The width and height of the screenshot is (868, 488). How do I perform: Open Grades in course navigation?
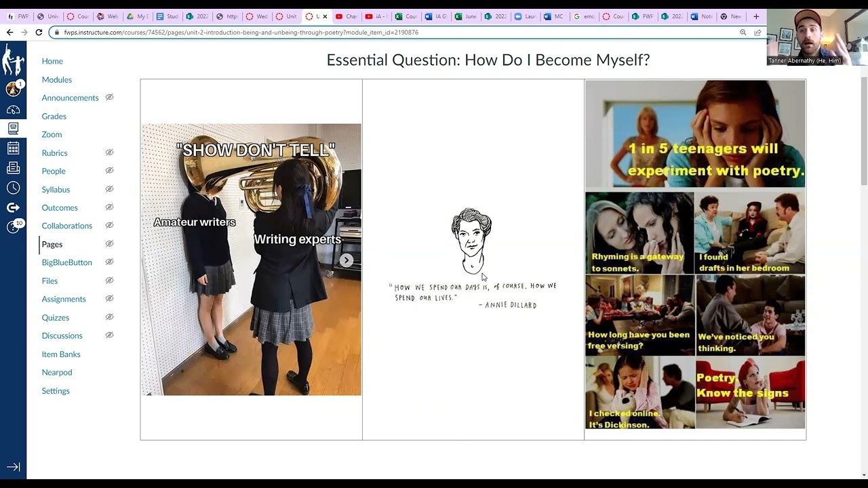(54, 116)
